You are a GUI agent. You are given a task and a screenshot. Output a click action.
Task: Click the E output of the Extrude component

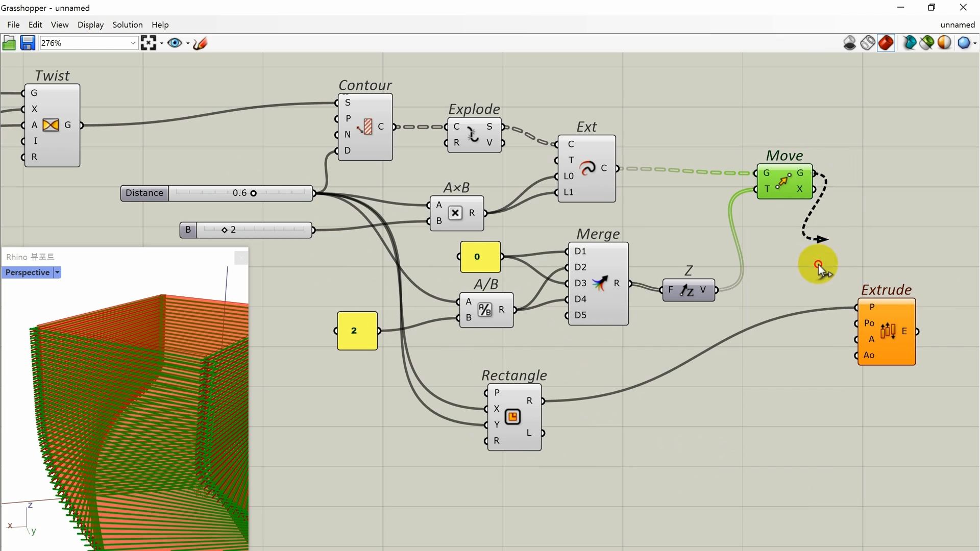(x=904, y=331)
